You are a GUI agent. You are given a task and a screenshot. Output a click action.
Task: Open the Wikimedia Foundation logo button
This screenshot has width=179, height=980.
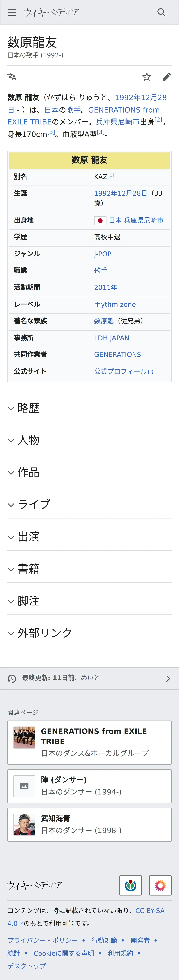tap(130, 885)
